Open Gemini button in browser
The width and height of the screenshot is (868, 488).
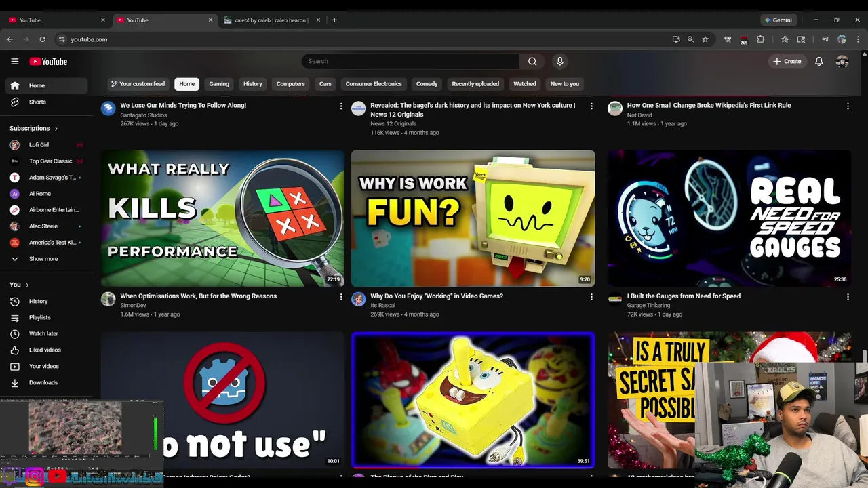point(778,20)
